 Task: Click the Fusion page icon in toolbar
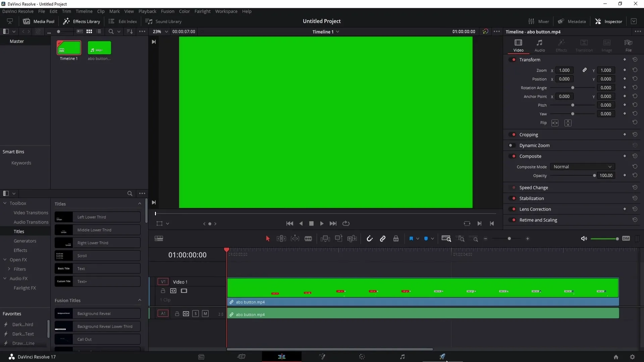322,357
